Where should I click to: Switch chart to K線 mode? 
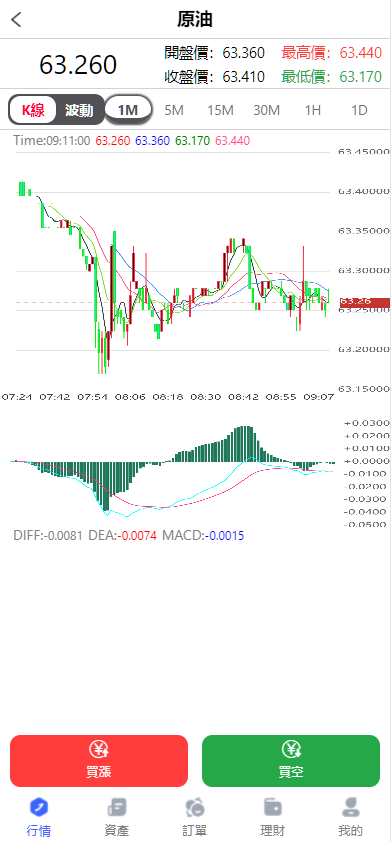[x=33, y=110]
